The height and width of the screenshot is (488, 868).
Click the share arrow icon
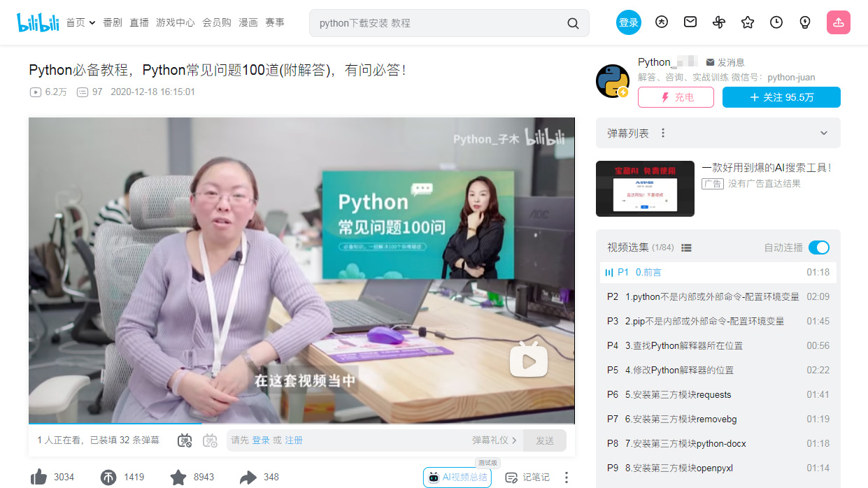point(248,477)
